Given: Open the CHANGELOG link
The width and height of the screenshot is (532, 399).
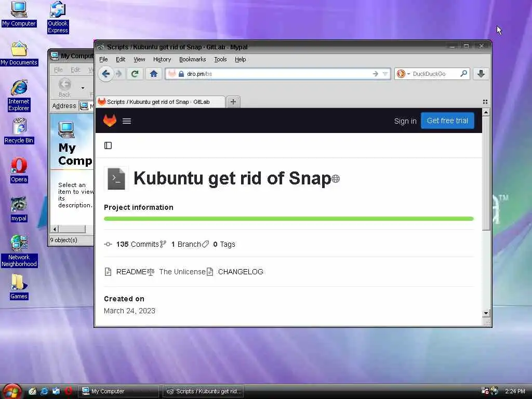Looking at the screenshot, I should pos(235,272).
